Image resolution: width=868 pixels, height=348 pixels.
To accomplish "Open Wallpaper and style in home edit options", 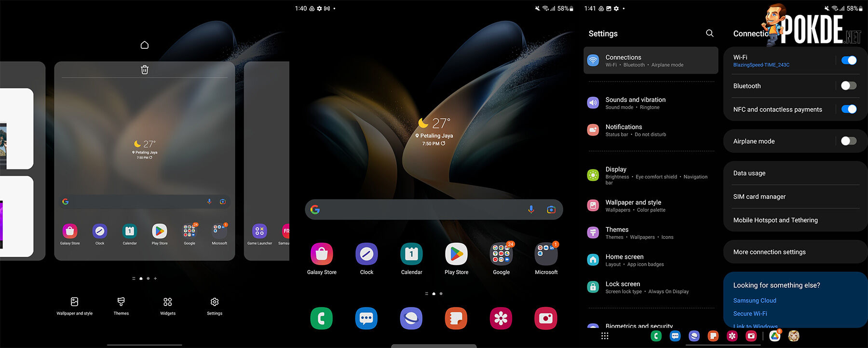I will (74, 306).
